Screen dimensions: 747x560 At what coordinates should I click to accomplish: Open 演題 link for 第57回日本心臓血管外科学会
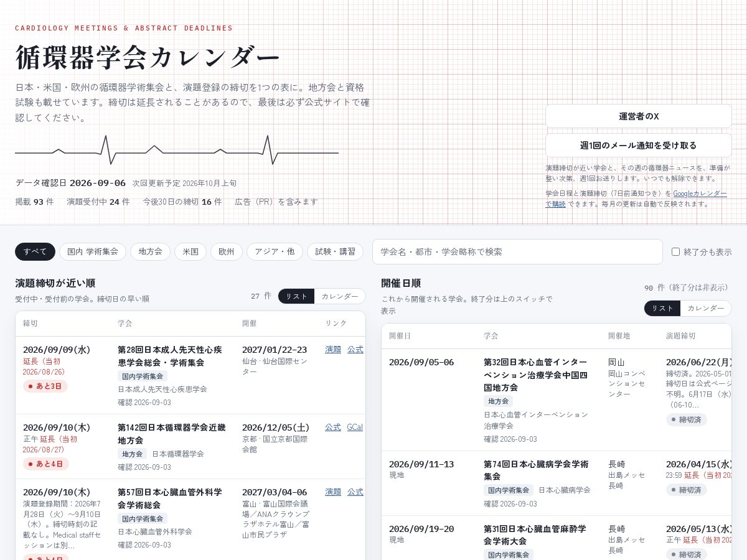[x=333, y=492]
